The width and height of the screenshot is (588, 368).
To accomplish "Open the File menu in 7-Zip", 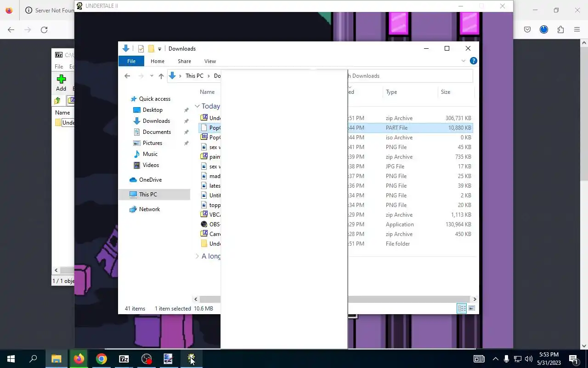I will 59,67.
